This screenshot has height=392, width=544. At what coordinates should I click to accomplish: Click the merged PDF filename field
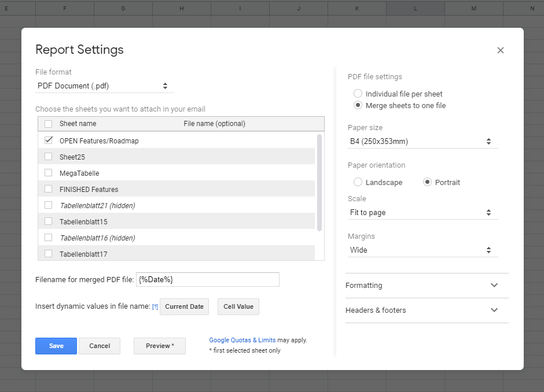(x=208, y=280)
